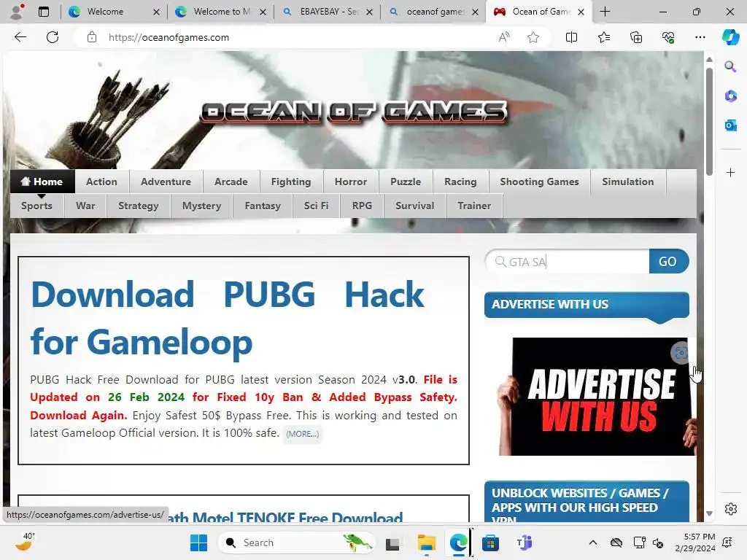Open the Horror category
The width and height of the screenshot is (747, 560).
(351, 182)
